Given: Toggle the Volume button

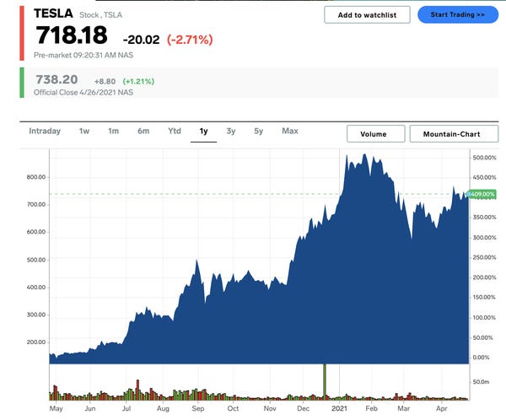Looking at the screenshot, I should [375, 133].
